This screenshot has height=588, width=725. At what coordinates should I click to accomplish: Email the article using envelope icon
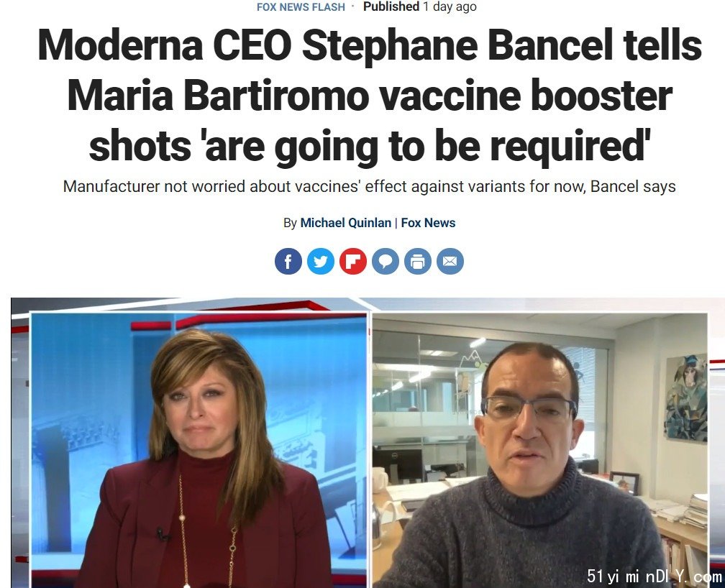pyautogui.click(x=450, y=261)
